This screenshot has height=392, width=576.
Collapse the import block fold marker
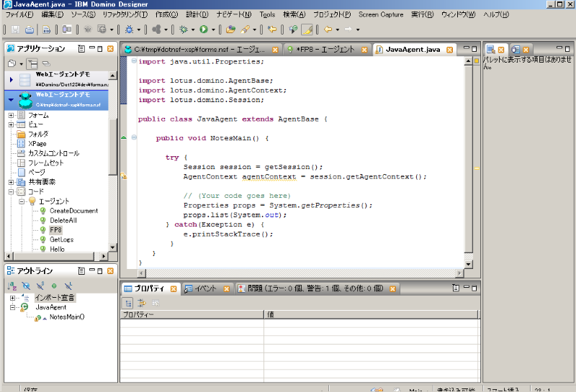tap(134, 61)
